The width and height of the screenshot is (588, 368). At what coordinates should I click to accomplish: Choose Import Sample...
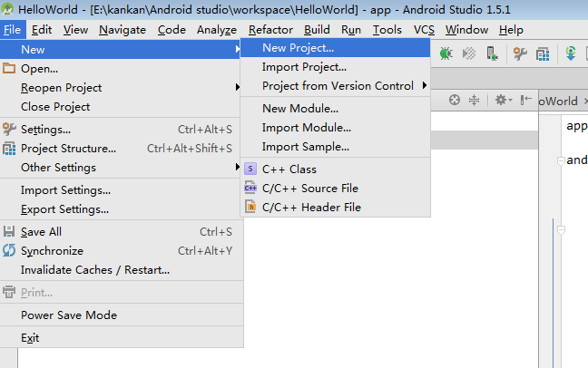[335, 147]
